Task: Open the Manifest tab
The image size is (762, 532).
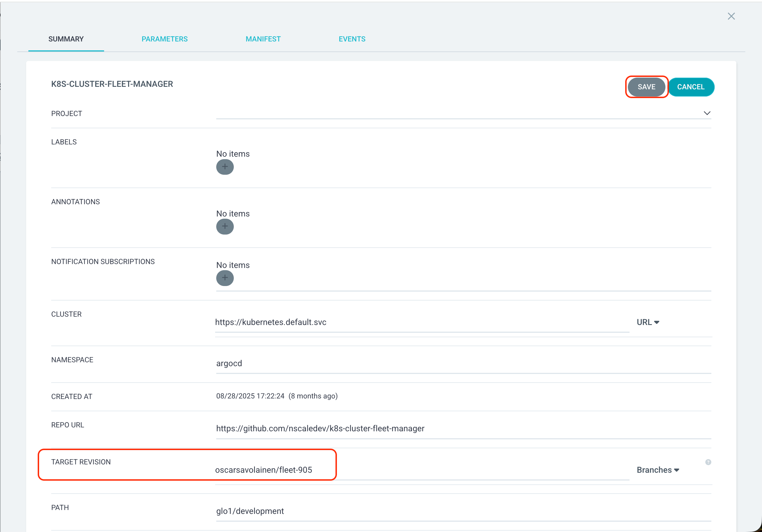Action: [263, 39]
